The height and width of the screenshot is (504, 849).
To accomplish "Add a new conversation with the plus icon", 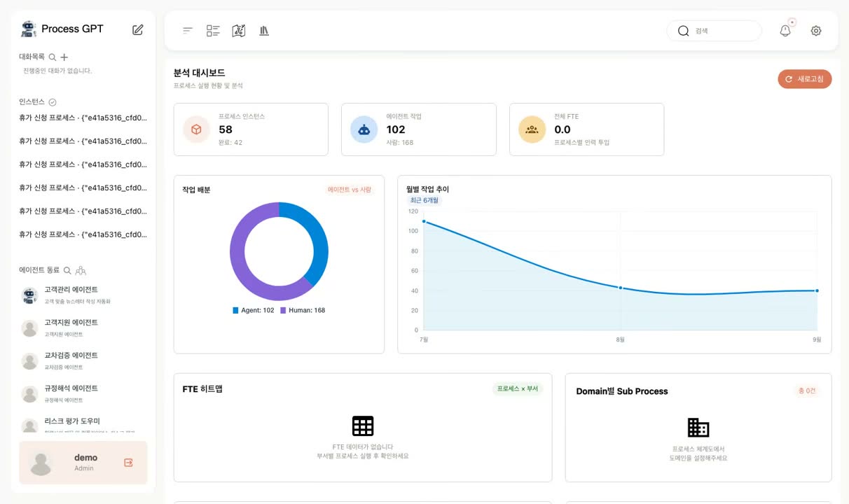I will [x=64, y=57].
